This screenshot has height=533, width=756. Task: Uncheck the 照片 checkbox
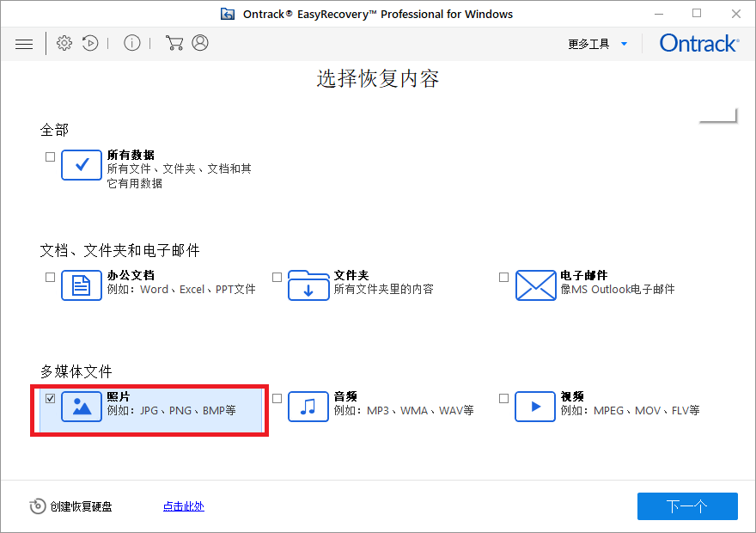pyautogui.click(x=50, y=397)
